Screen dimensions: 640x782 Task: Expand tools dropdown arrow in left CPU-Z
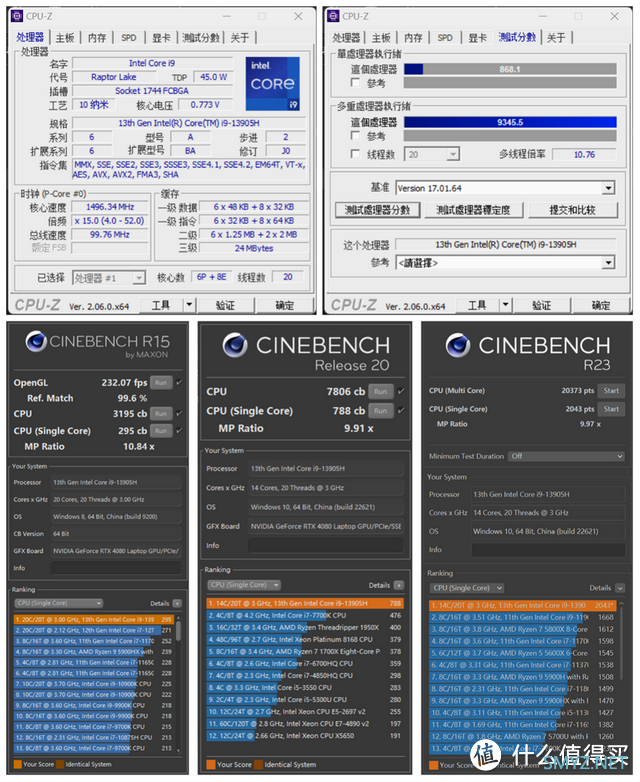(x=189, y=305)
